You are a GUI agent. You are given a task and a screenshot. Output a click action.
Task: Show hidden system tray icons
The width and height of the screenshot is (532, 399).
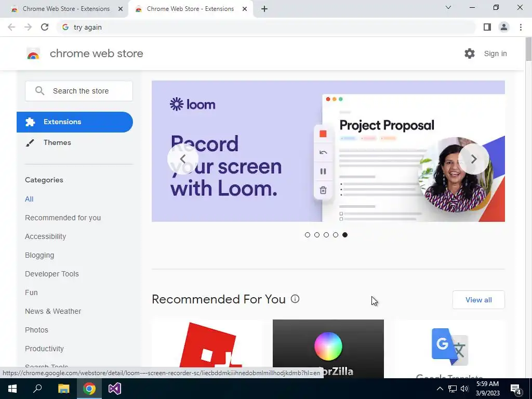click(x=440, y=389)
